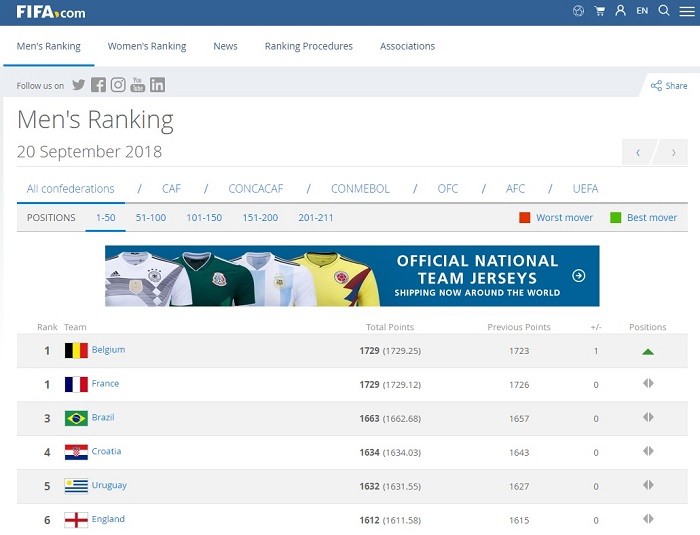700x535 pixels.
Task: Click the Positions column header
Action: pyautogui.click(x=647, y=327)
